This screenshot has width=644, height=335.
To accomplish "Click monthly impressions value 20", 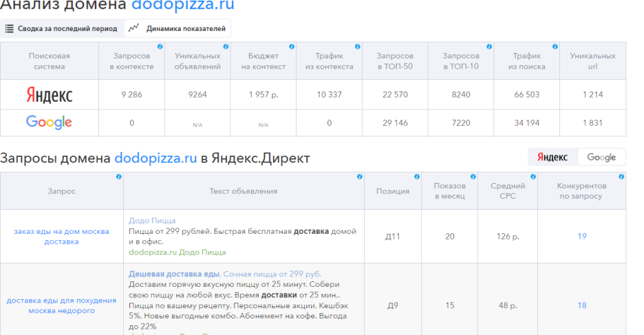I will 450,237.
